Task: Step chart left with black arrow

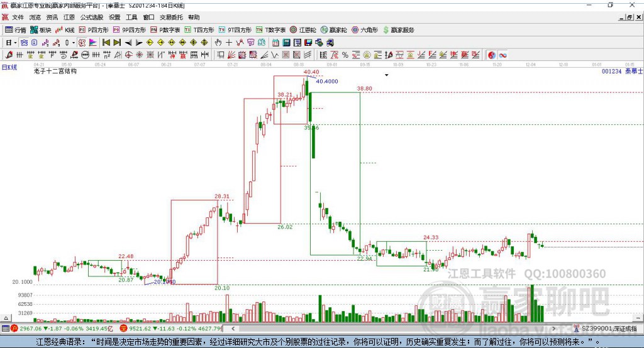Action: [128, 43]
